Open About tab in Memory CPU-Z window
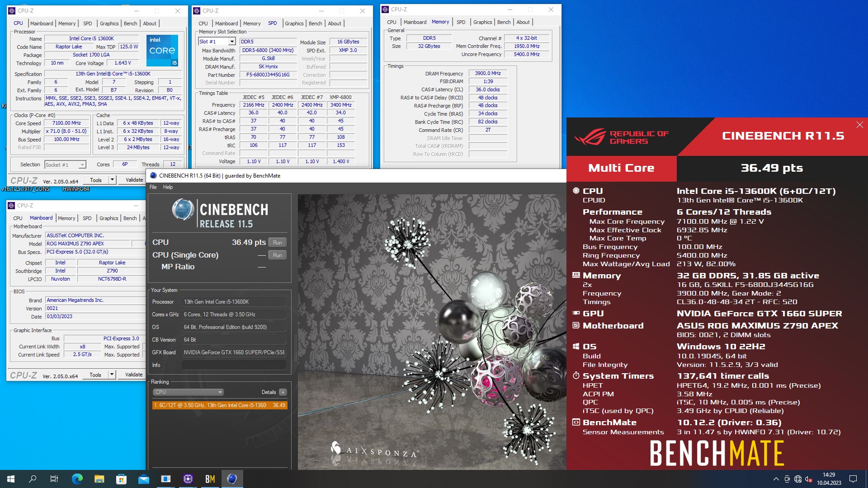 [x=523, y=22]
